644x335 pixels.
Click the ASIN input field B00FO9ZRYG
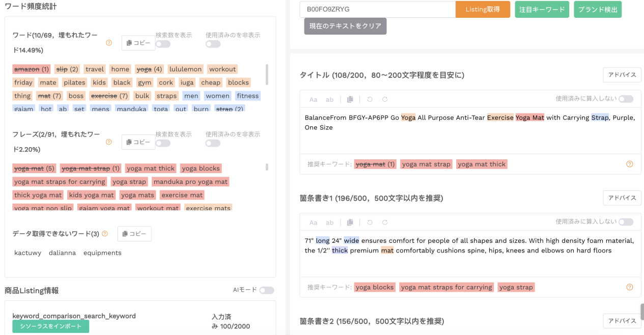[x=377, y=9]
